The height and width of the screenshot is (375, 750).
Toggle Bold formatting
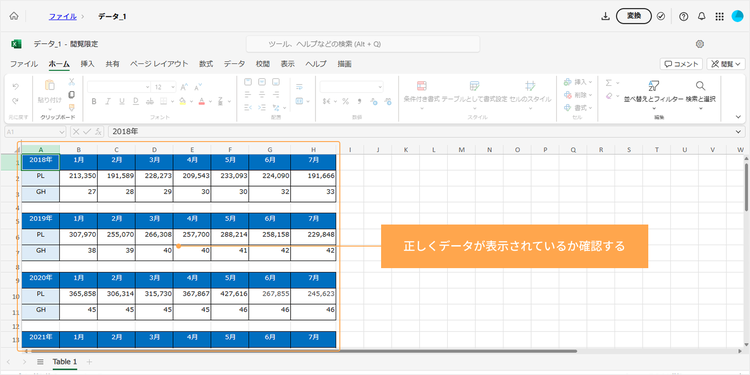[x=94, y=101]
